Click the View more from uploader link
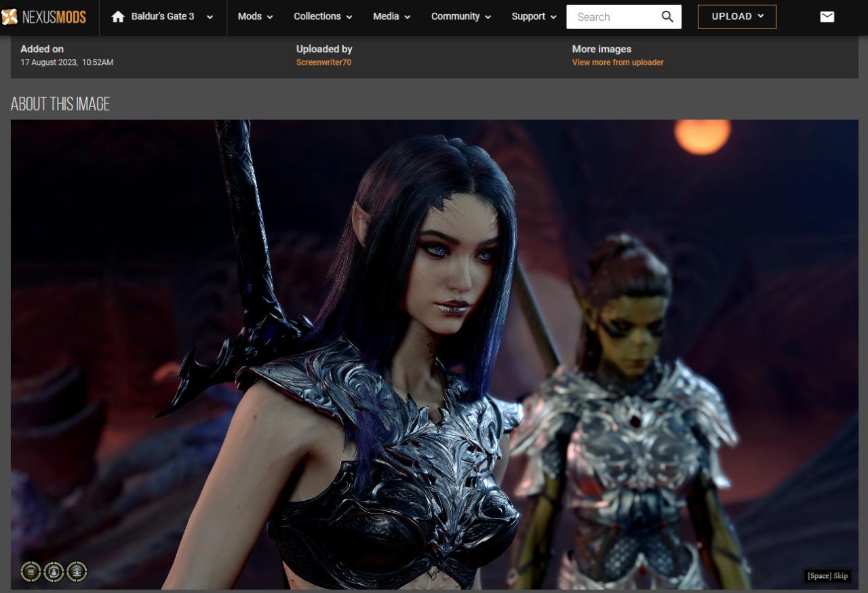 [x=617, y=62]
